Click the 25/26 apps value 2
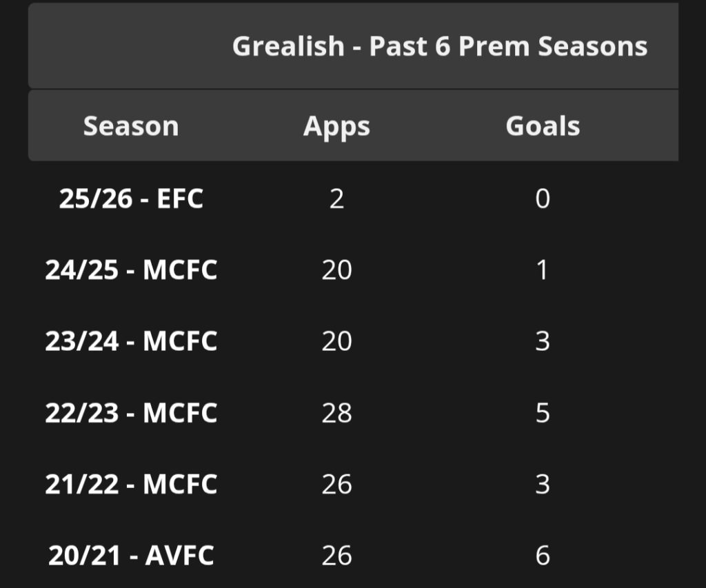The height and width of the screenshot is (588, 706). [x=336, y=199]
